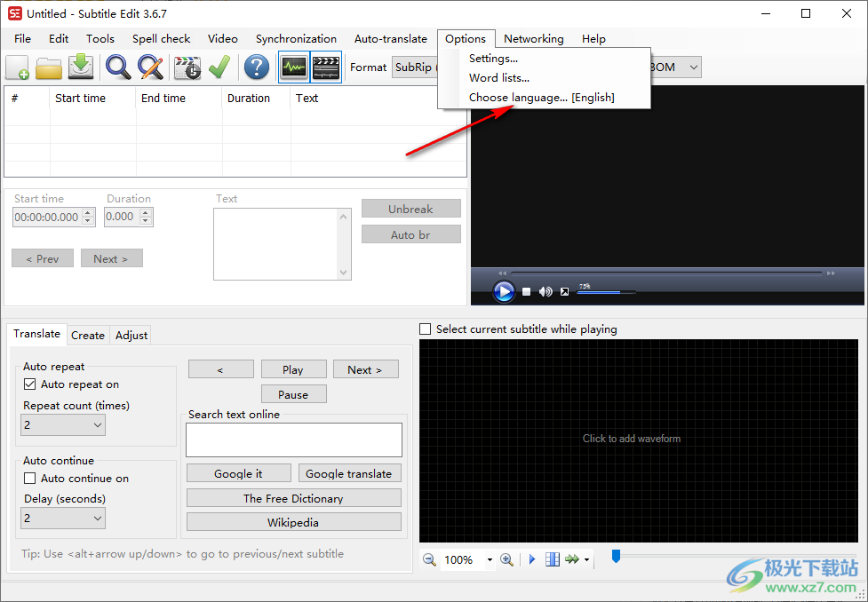Start video with the blue play button
The image size is (868, 602).
pos(504,291)
